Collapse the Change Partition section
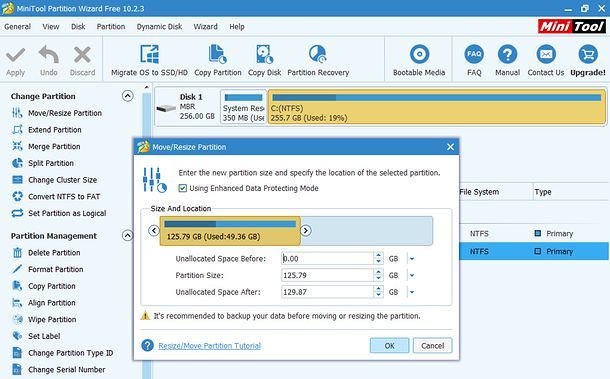The width and height of the screenshot is (610, 379). tap(128, 96)
